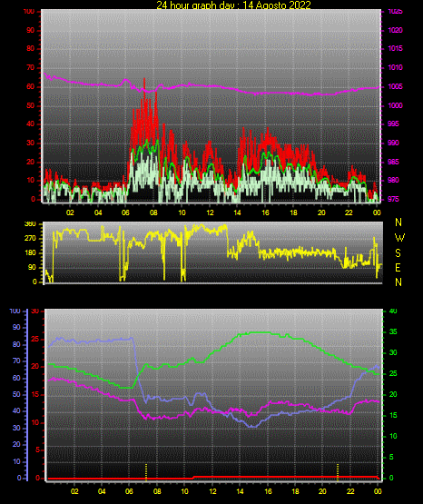Click the 08 hour tick under wind graph

tap(153, 212)
